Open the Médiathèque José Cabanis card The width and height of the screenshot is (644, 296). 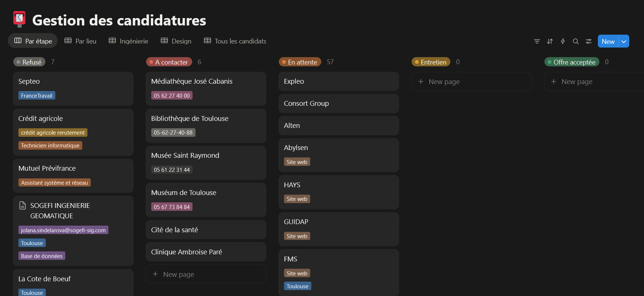[x=205, y=81]
